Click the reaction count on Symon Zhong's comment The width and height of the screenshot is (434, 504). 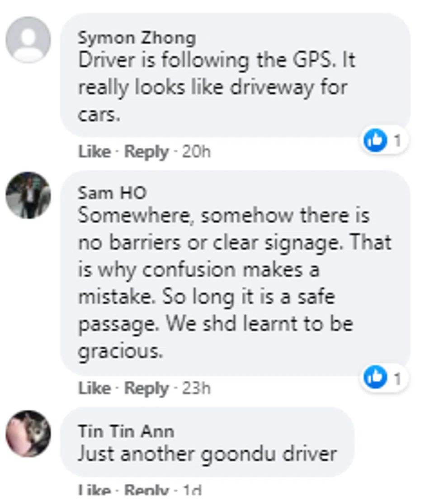tap(397, 141)
